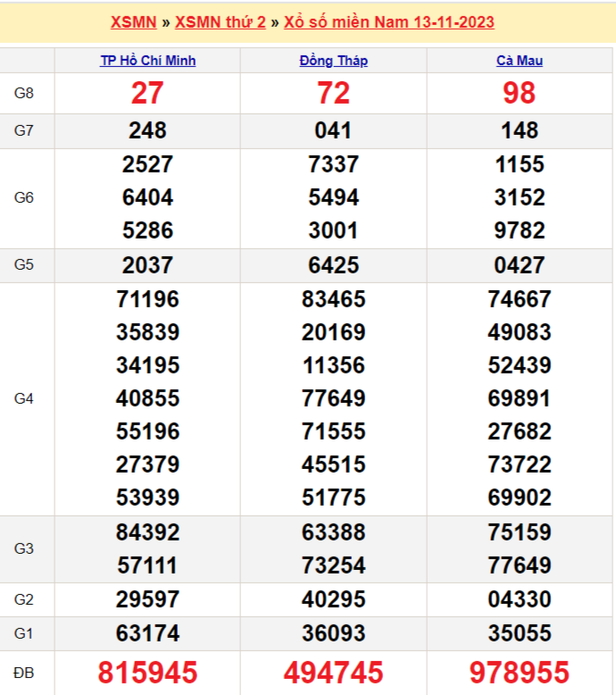The height and width of the screenshot is (695, 616).
Task: Open the TP Hồ Chí Minh column link
Action: tap(147, 61)
